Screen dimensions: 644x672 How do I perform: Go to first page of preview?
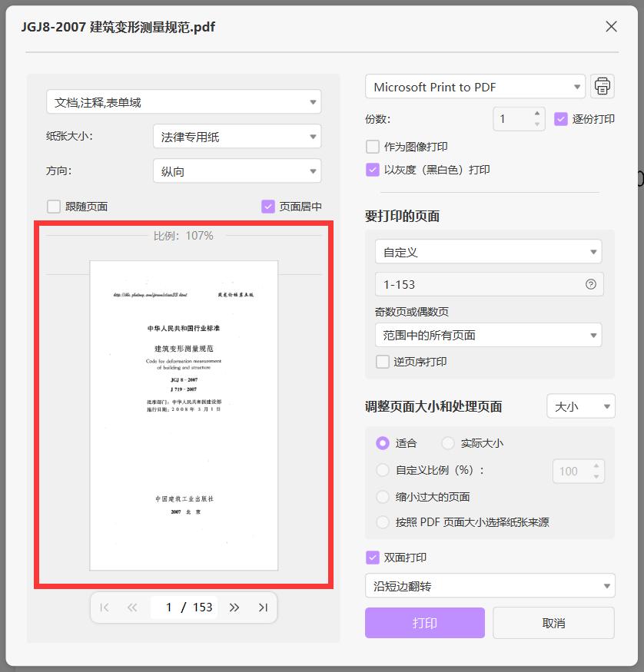[x=105, y=607]
